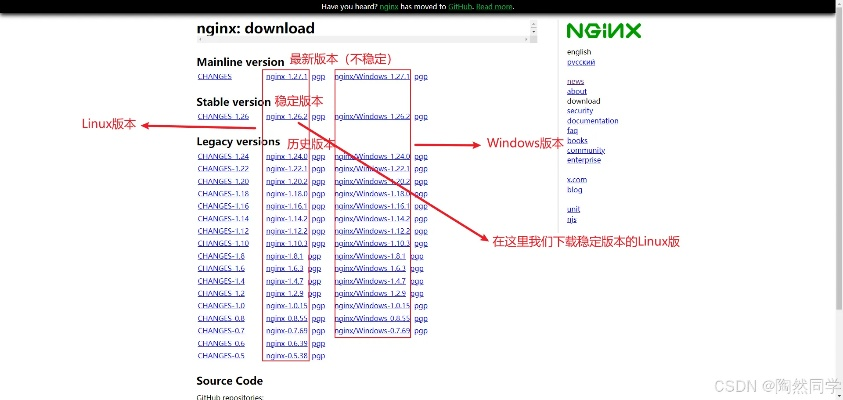Viewport: 843px width, 400px height.
Task: Go to the documentation sidebar page
Action: (592, 121)
